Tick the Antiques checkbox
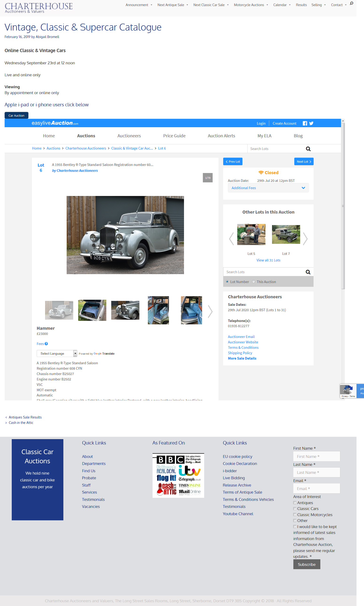364x606 pixels. click(295, 503)
